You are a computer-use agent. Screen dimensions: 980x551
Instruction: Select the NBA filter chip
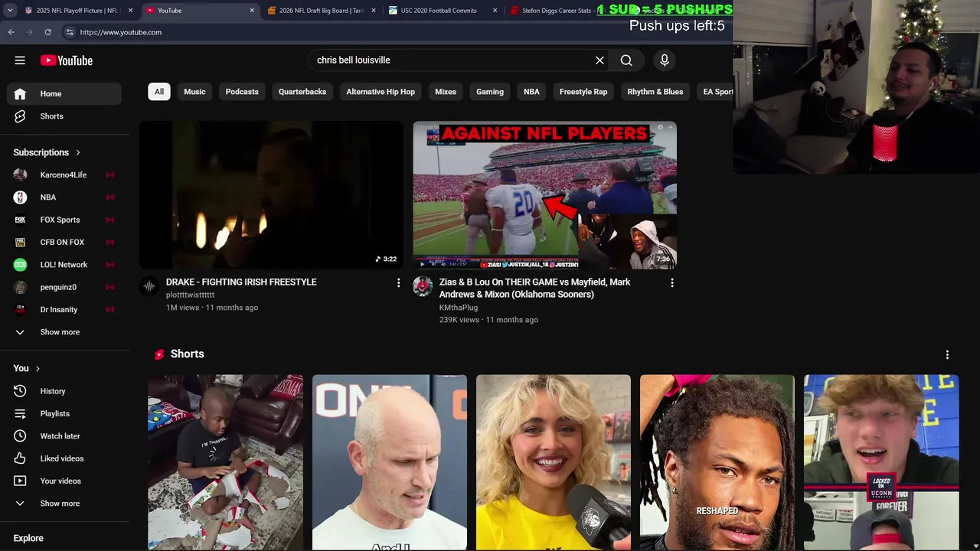click(531, 92)
